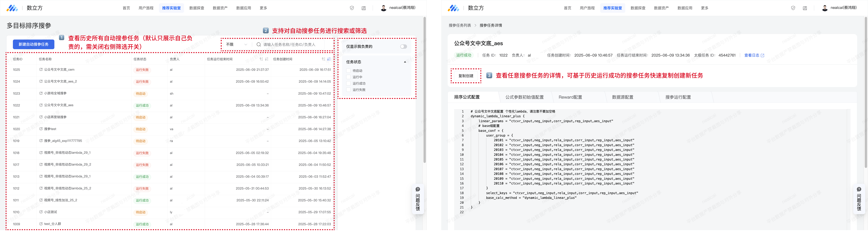
Task: Sort 任务运行结束时间 column ascending
Action: (x=261, y=59)
